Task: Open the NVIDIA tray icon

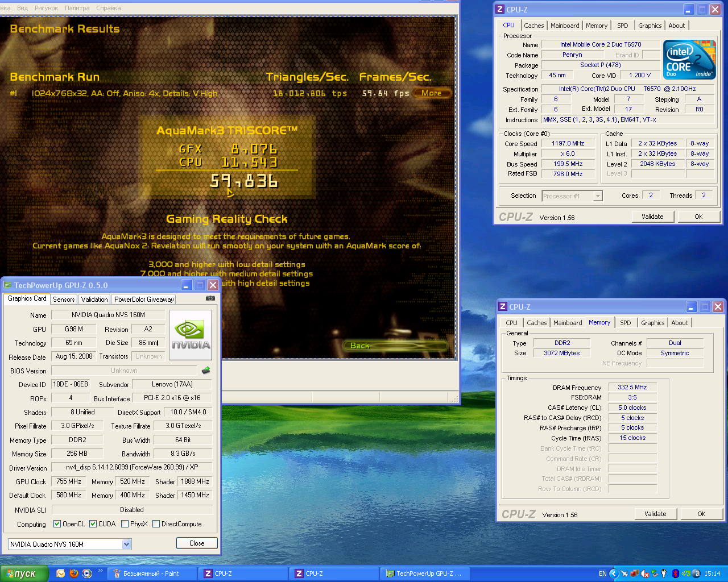Action: tap(686, 573)
